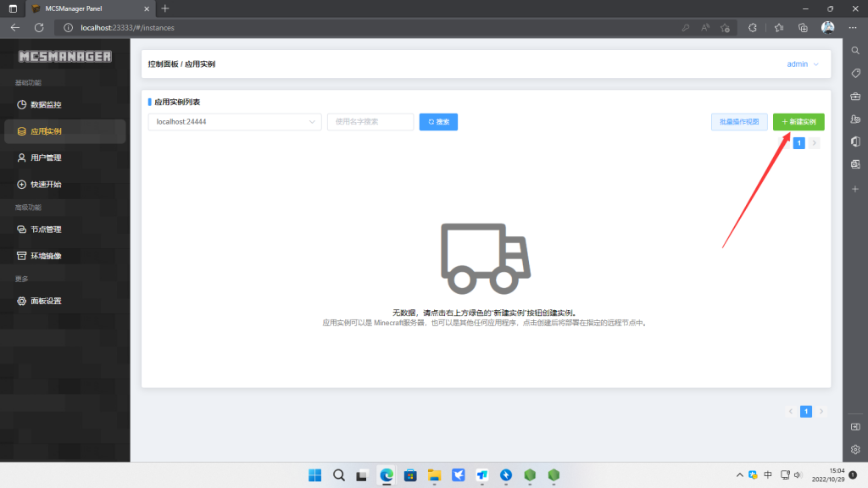Focus the name search input field
This screenshot has width=868, height=488.
pyautogui.click(x=370, y=122)
